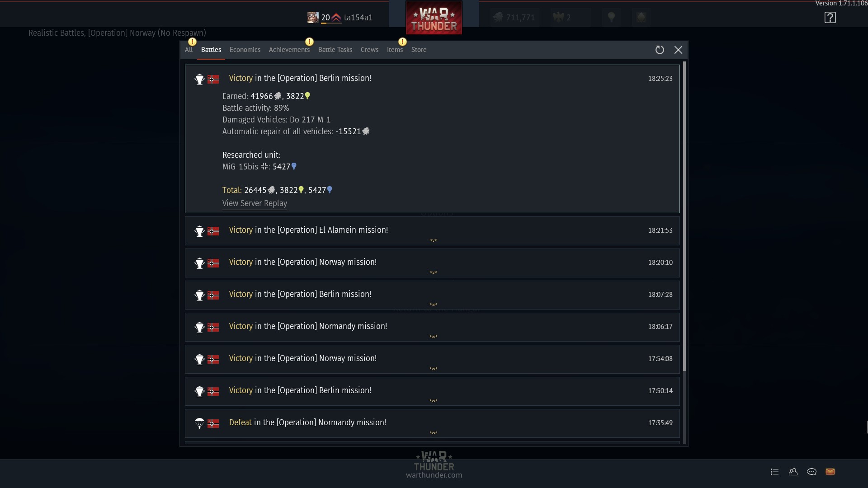Switch to the Achievements tab
This screenshot has height=488, width=868.
pyautogui.click(x=289, y=50)
